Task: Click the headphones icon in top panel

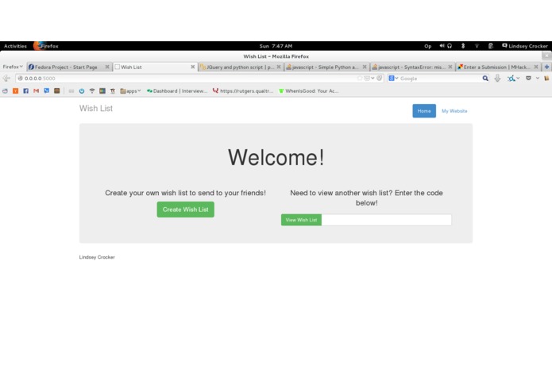Action: pyautogui.click(x=450, y=46)
